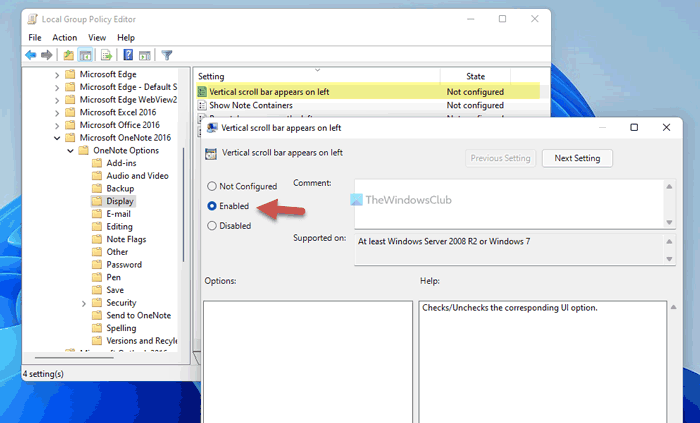
Task: Select the Send to OneNote tree item
Action: pos(138,315)
